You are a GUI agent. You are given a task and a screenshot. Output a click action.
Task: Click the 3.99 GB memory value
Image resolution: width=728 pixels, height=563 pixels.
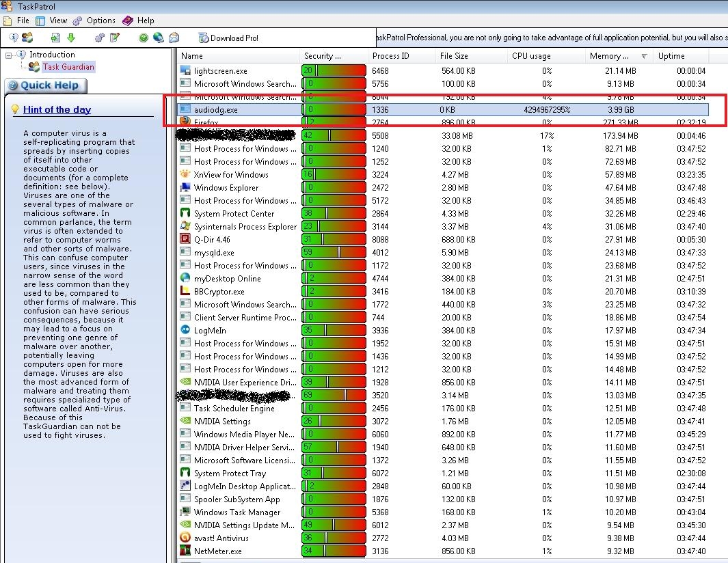(x=621, y=110)
